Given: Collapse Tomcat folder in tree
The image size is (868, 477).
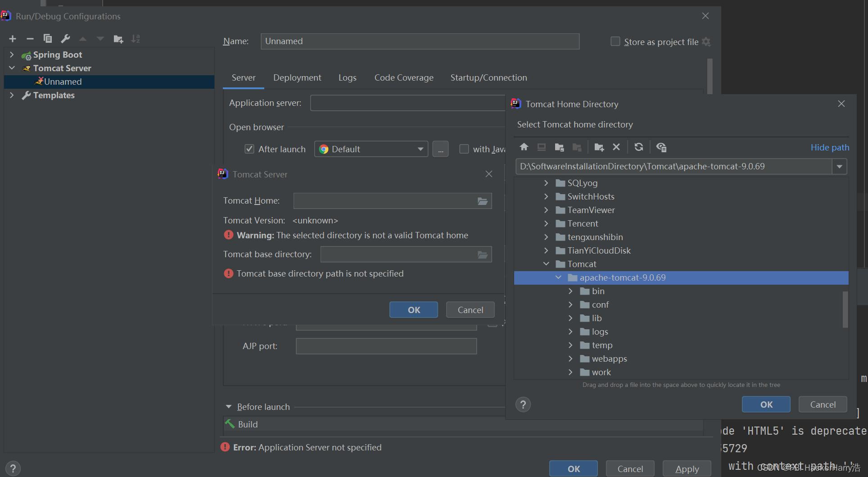Looking at the screenshot, I should (x=546, y=264).
